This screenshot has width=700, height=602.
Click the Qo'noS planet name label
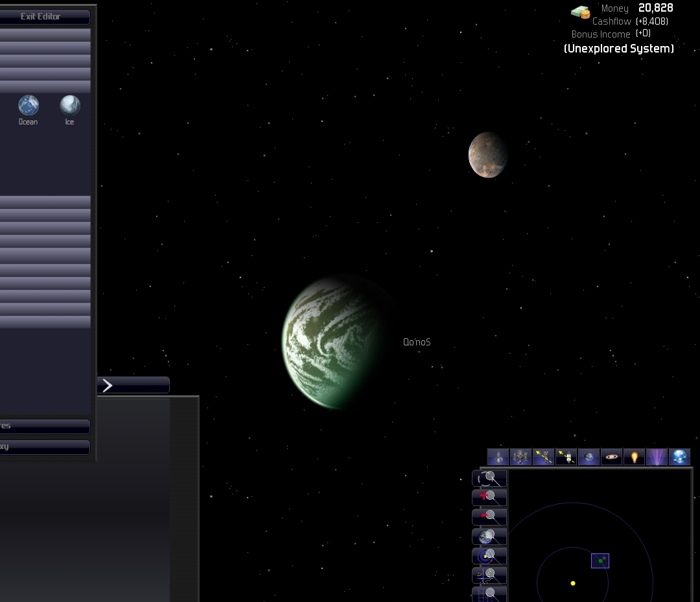click(x=417, y=342)
